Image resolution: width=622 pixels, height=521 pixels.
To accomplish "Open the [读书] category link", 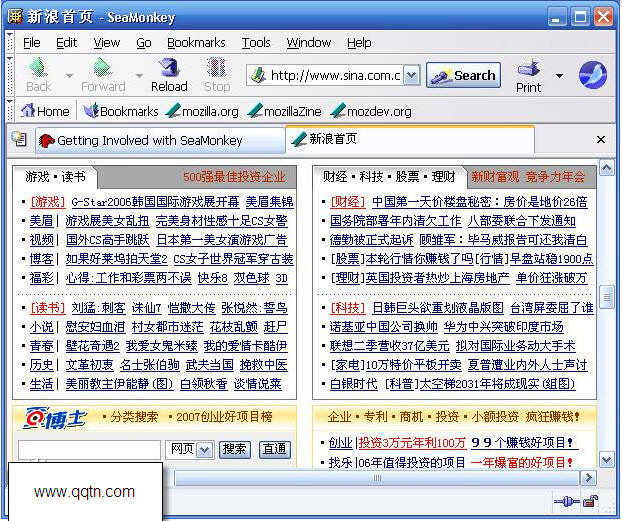I will [48, 308].
